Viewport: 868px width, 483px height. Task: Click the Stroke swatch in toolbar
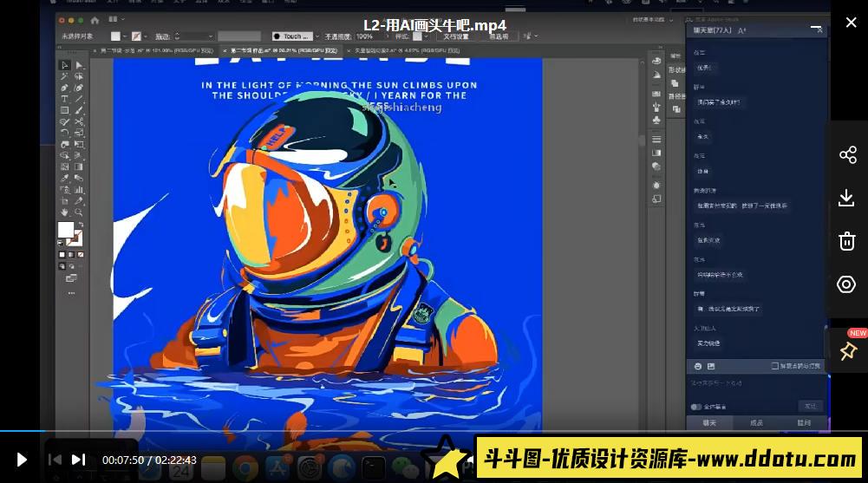pos(75,238)
